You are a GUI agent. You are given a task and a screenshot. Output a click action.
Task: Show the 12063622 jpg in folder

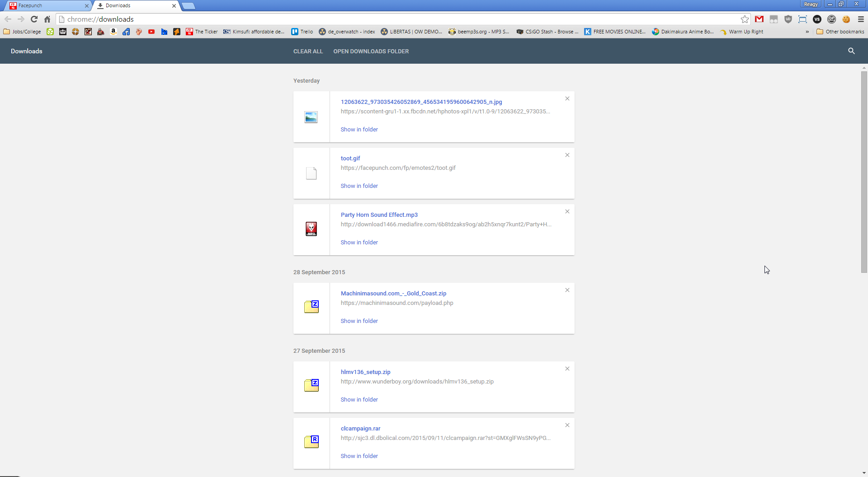click(x=359, y=130)
